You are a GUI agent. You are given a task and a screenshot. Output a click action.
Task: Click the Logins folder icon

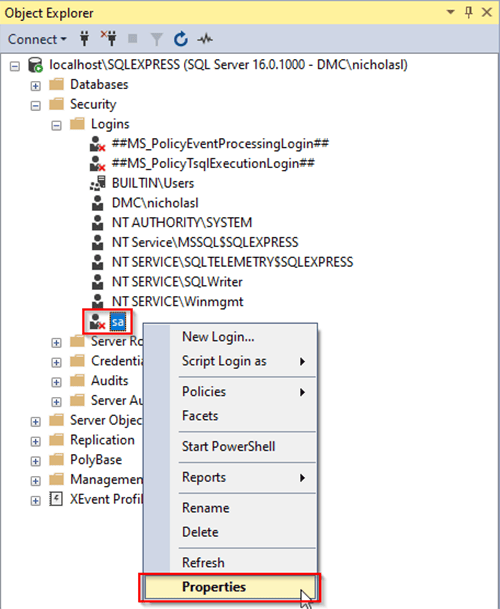click(x=77, y=124)
